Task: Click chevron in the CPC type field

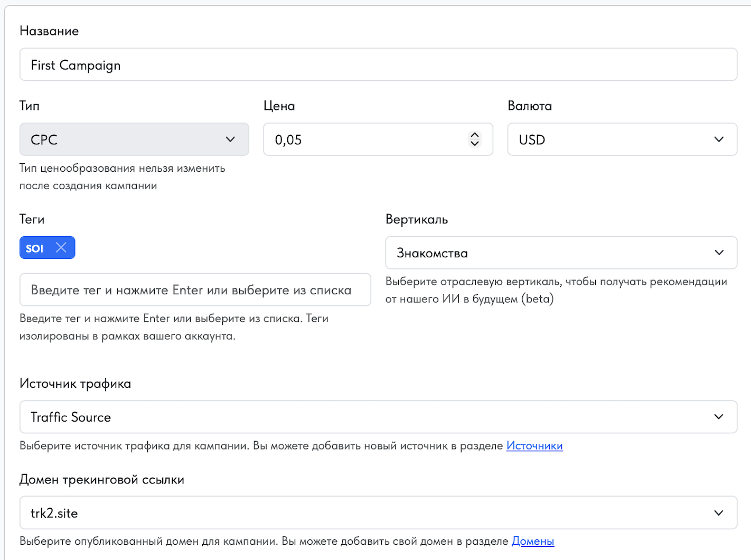Action: 230,139
